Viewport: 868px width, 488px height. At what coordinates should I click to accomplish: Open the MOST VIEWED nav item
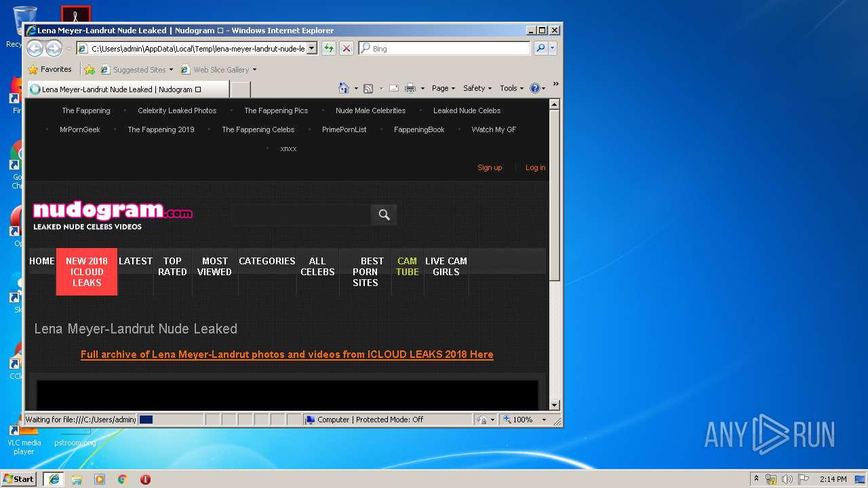(215, 266)
